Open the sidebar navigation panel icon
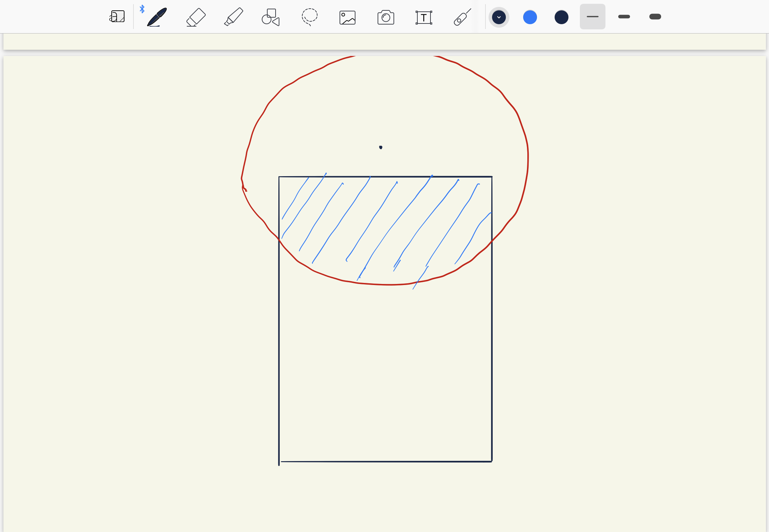 pos(117,16)
